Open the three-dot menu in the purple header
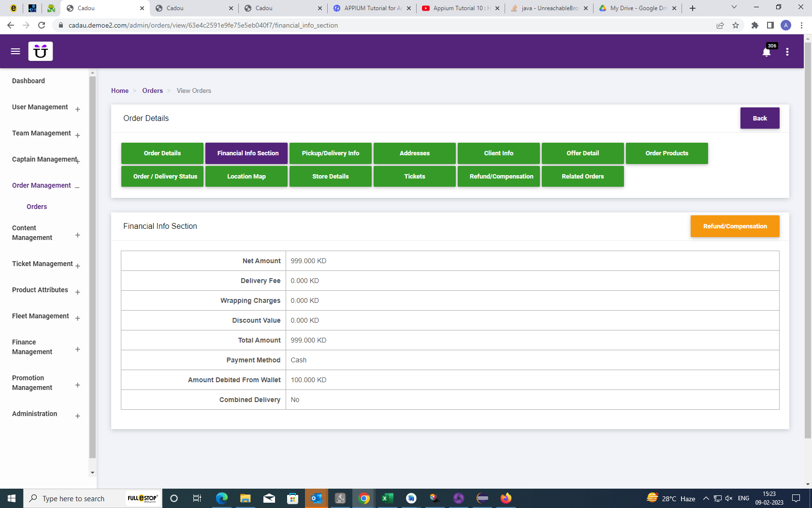The height and width of the screenshot is (508, 812). 787,52
